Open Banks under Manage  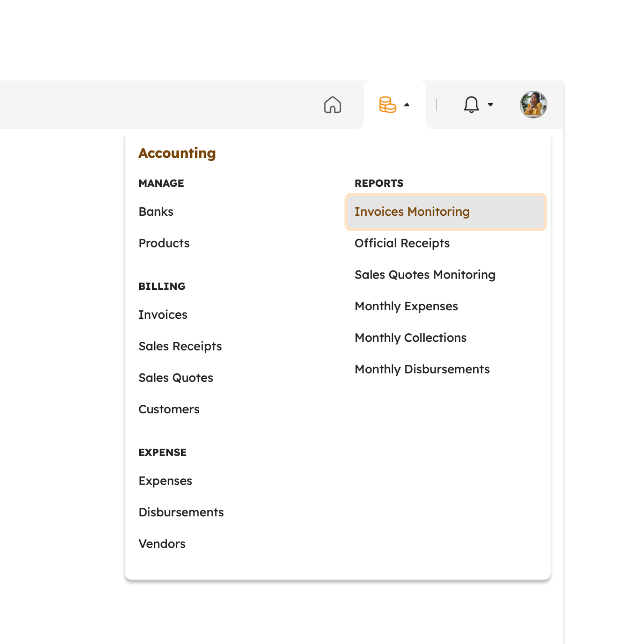coord(156,212)
